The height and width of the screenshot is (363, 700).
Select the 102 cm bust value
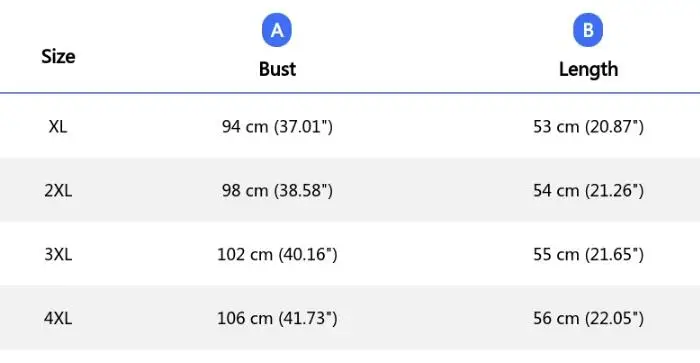(x=277, y=255)
